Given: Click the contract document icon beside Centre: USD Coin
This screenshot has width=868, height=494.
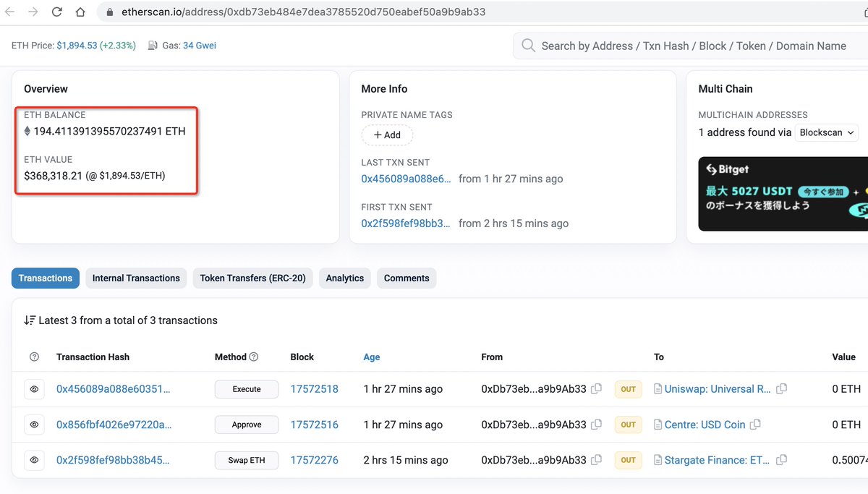Looking at the screenshot, I should (x=657, y=425).
